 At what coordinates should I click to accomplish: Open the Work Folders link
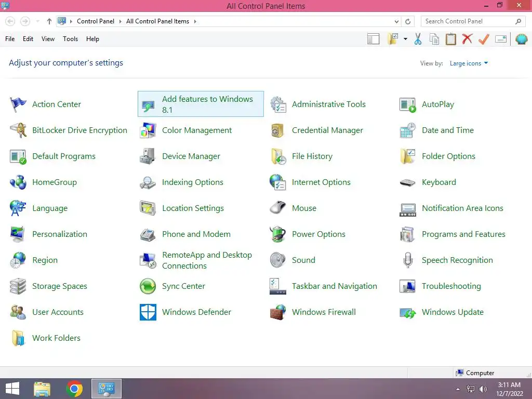pos(56,338)
